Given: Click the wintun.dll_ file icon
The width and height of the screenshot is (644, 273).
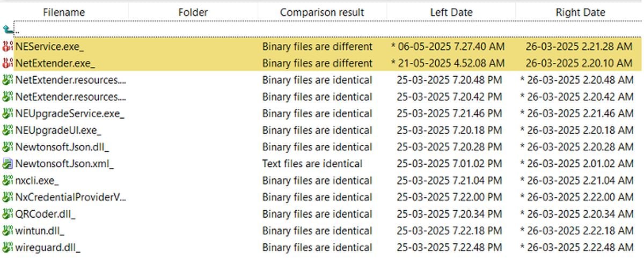Looking at the screenshot, I should tap(7, 231).
